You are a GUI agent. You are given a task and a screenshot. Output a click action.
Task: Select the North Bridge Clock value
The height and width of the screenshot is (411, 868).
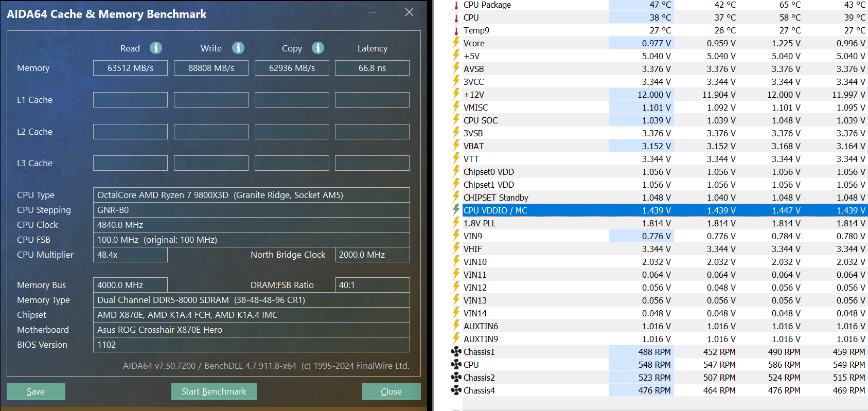click(x=362, y=255)
